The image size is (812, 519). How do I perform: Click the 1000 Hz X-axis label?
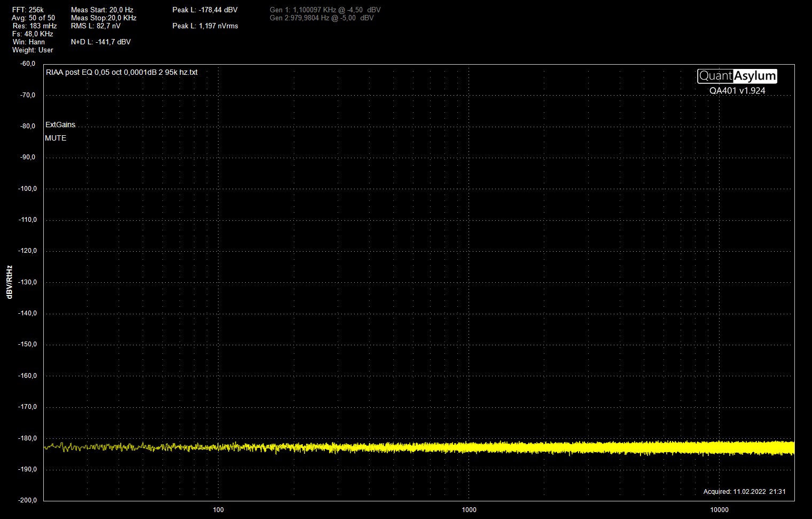(469, 509)
